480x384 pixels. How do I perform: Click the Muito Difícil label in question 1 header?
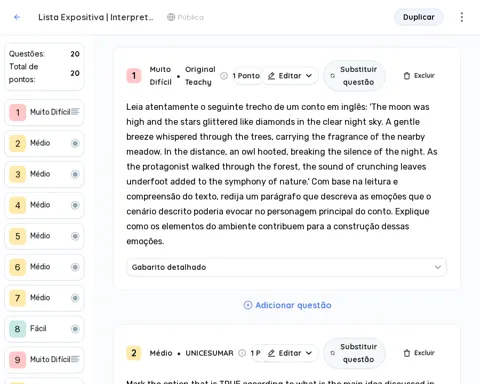[160, 76]
